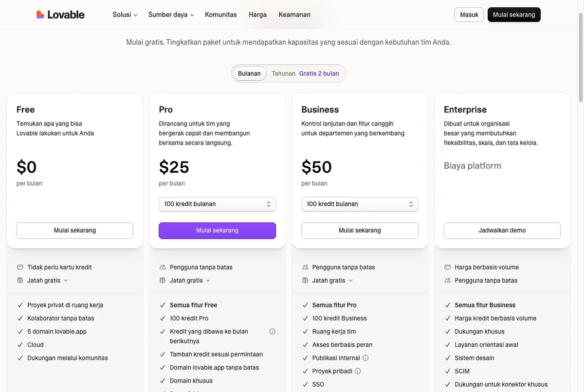Click the purple Pro Mulai sekarang button

pos(217,231)
